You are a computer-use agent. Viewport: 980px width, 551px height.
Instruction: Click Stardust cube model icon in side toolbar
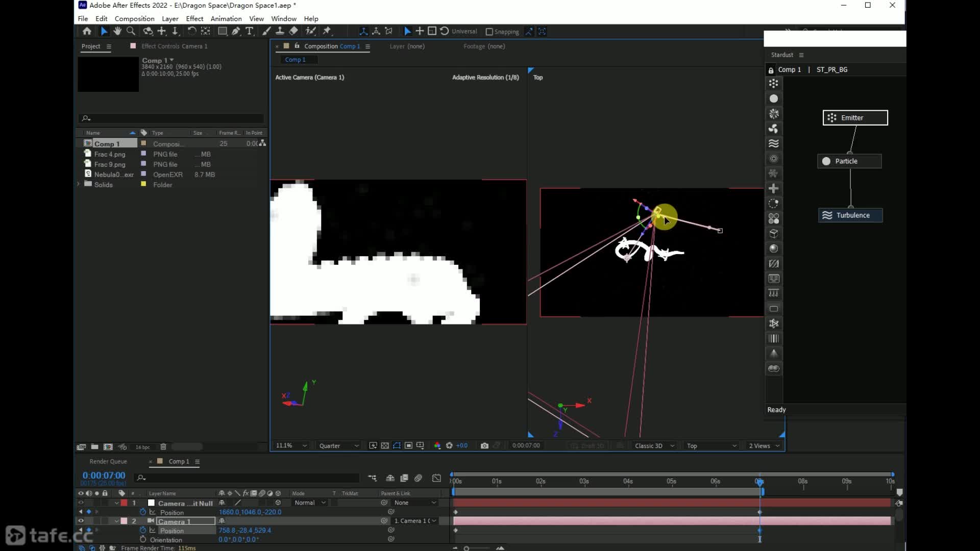pyautogui.click(x=774, y=234)
